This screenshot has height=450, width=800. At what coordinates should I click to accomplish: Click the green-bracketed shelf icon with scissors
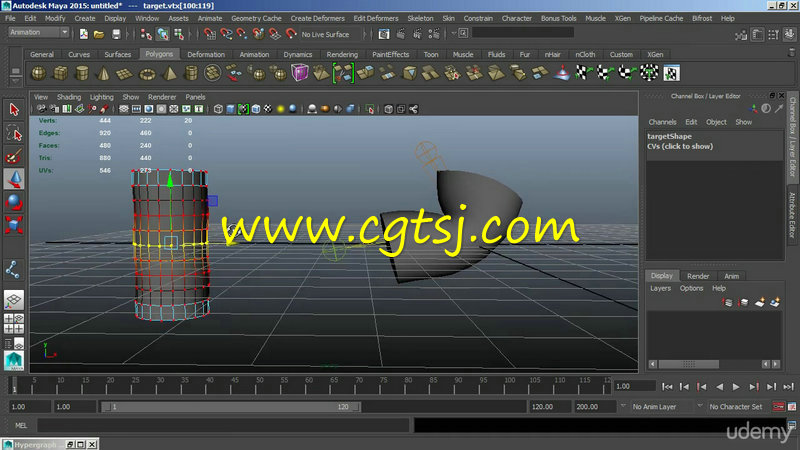click(343, 73)
